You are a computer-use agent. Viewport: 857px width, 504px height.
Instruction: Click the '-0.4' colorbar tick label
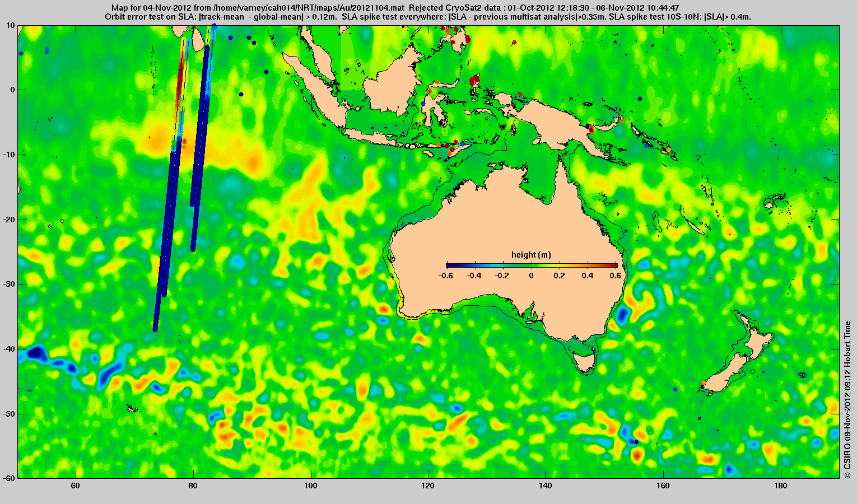(474, 276)
